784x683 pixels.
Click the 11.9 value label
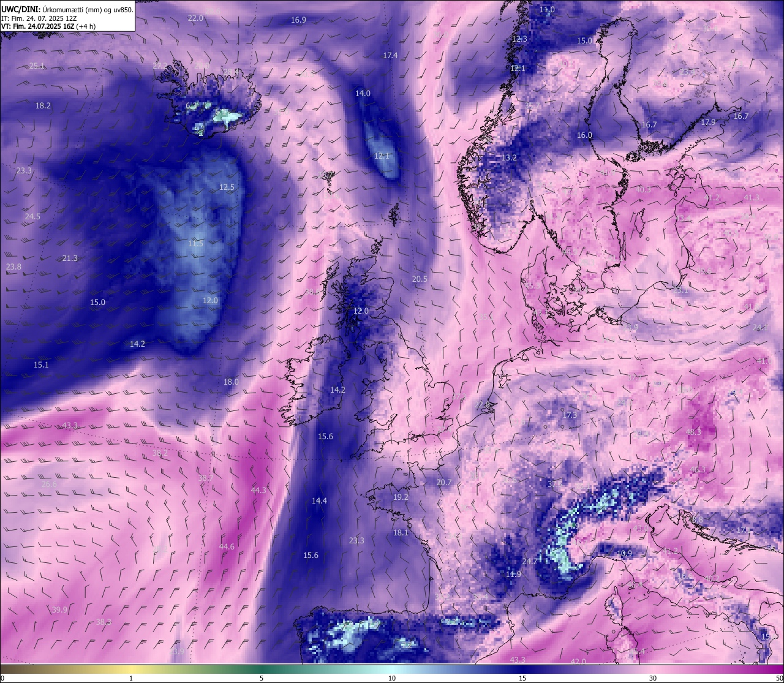pyautogui.click(x=513, y=575)
